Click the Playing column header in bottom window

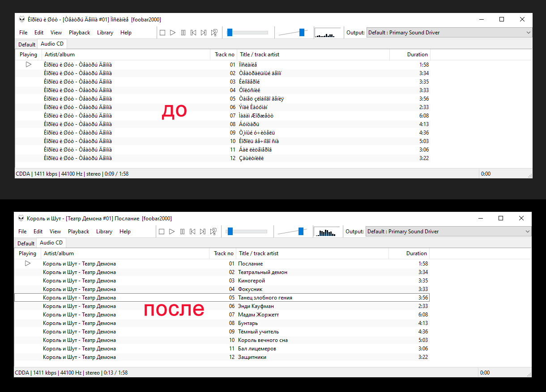pos(28,253)
